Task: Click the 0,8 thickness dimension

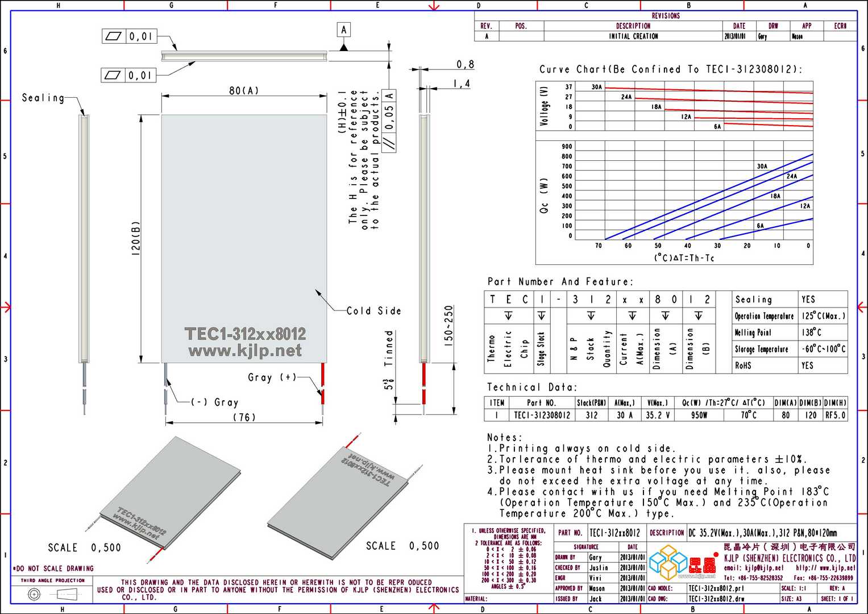Action: tap(465, 65)
